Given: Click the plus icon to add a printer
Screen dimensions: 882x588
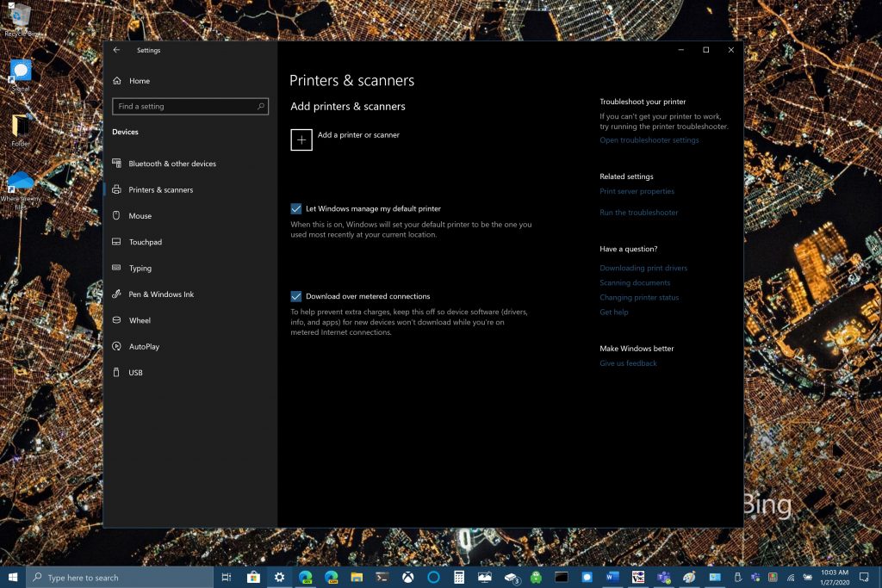Looking at the screenshot, I should [301, 140].
